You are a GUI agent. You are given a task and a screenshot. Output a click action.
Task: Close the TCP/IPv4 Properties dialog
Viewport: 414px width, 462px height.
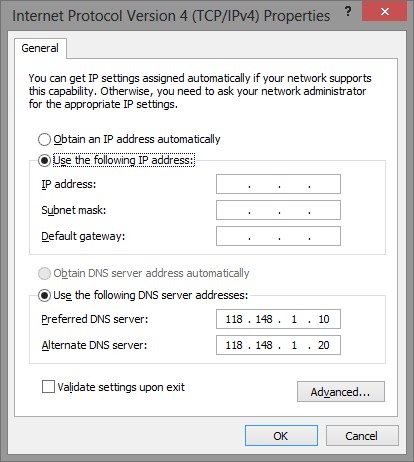(x=385, y=11)
